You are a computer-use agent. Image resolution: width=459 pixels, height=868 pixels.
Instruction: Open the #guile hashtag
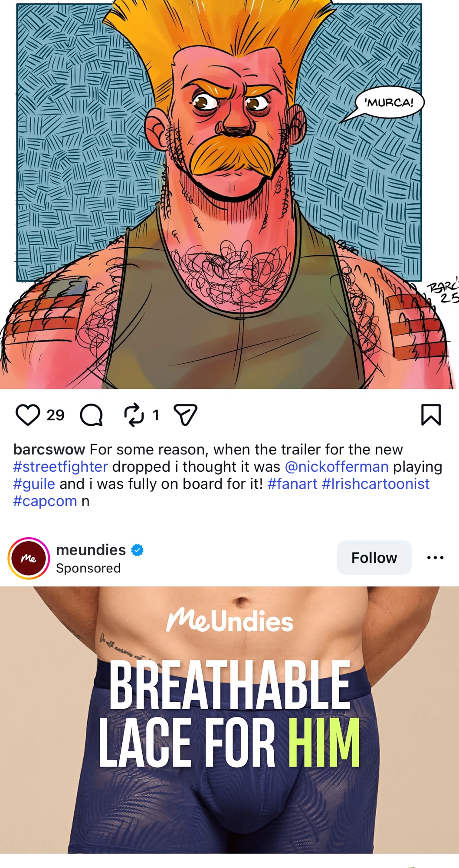pyautogui.click(x=34, y=484)
